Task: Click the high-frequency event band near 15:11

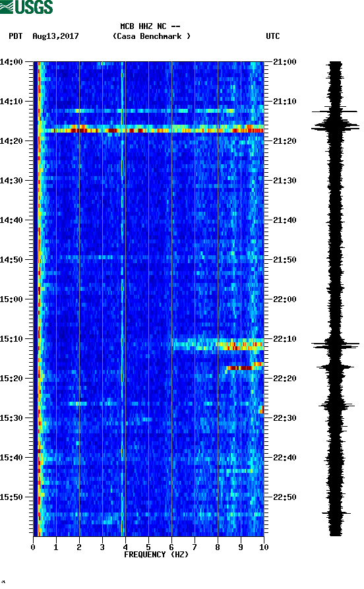Action: pos(218,344)
